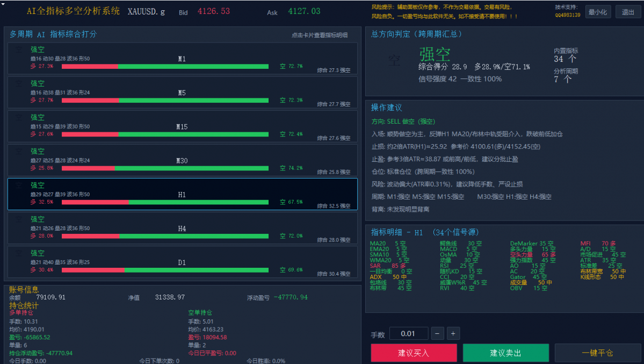Click the D1 card's red-green ratio bar
The width and height of the screenshot is (644, 364).
tap(165, 270)
